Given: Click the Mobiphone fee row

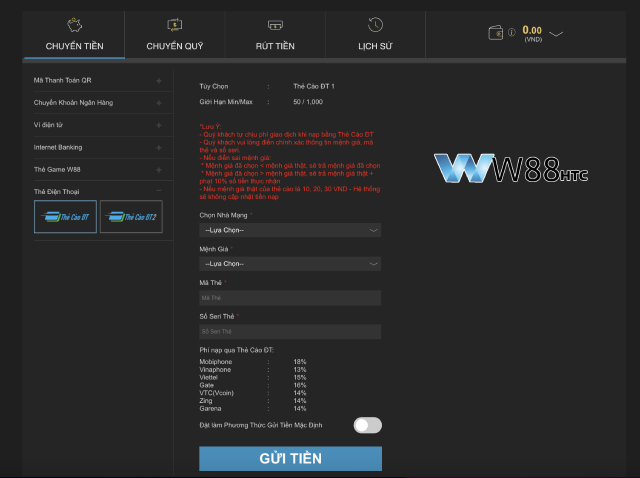Looking at the screenshot, I should 253,362.
